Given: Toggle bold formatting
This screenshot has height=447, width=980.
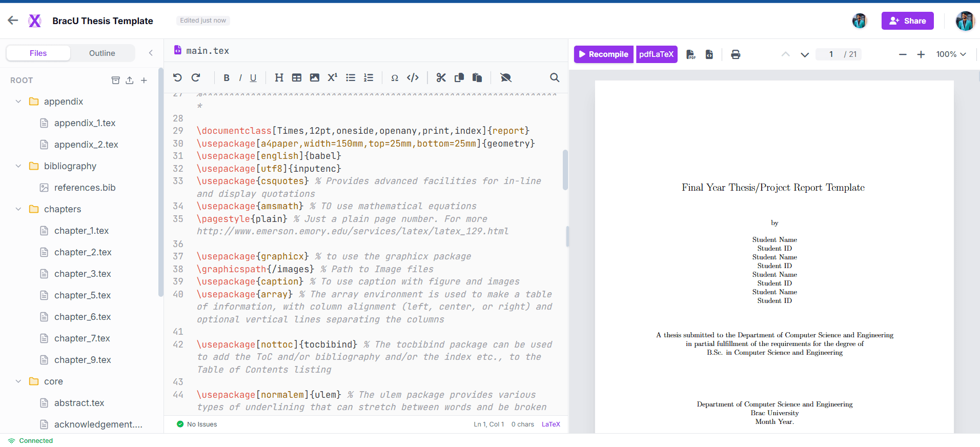Looking at the screenshot, I should [x=227, y=77].
